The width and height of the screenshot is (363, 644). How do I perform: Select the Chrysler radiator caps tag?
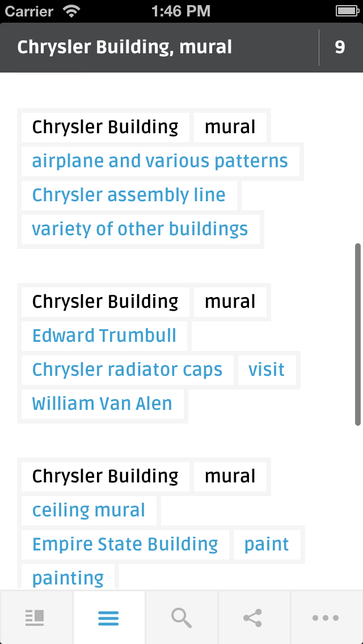click(x=128, y=370)
